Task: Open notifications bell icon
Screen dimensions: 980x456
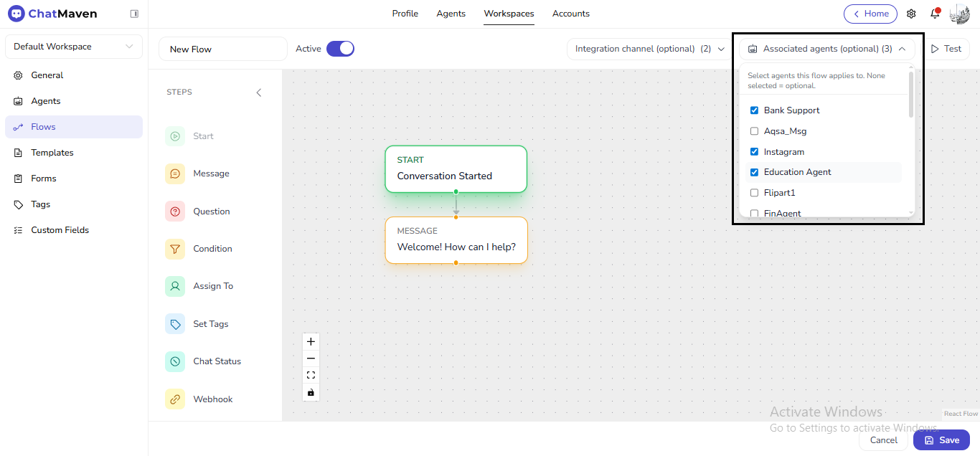Action: point(935,14)
